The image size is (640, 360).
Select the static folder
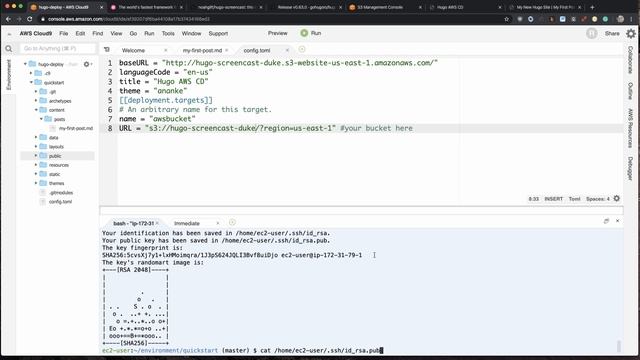point(54,174)
